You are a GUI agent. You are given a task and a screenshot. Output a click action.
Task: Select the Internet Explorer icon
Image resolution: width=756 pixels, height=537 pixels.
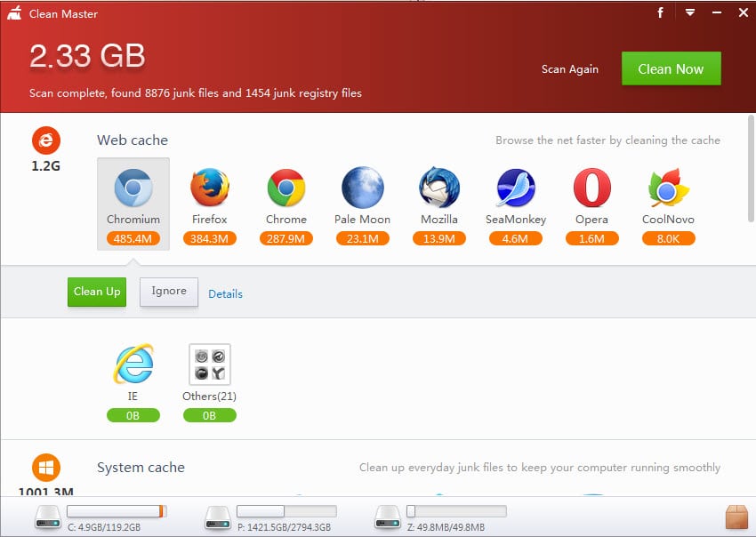[x=133, y=364]
